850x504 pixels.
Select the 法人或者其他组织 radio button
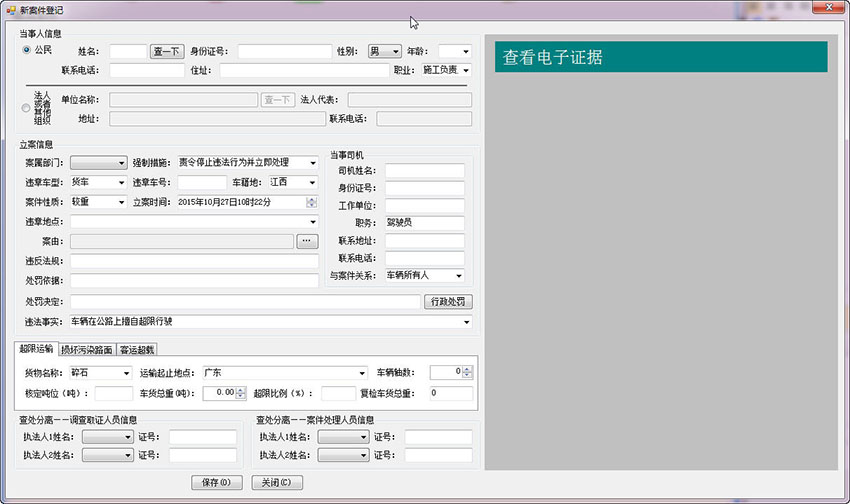pos(26,108)
